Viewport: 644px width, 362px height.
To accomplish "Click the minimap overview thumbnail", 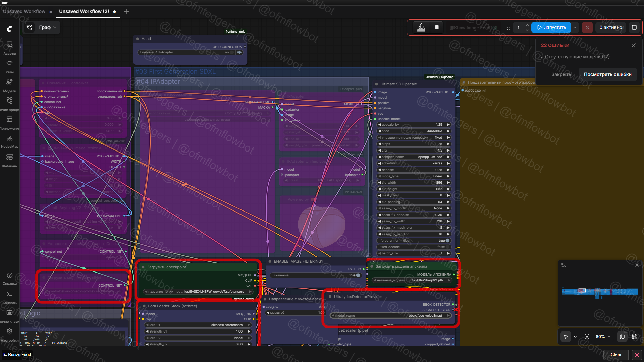I will pos(600,292).
